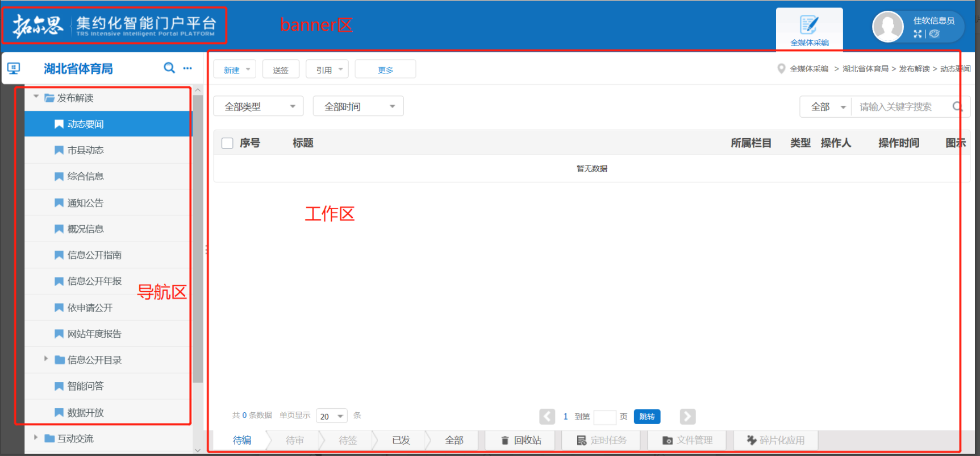Click the sidebar vertical scrollbar thumb
Viewport: 980px width, 456px height.
tap(198, 239)
